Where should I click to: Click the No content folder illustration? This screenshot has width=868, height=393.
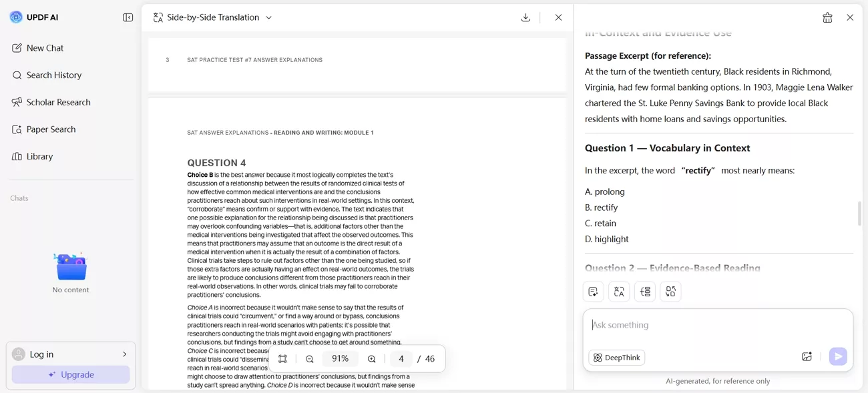[x=71, y=267]
